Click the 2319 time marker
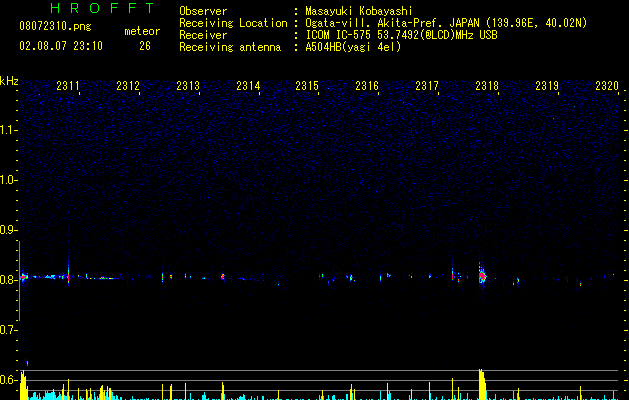The height and width of the screenshot is (400, 629). tap(547, 86)
